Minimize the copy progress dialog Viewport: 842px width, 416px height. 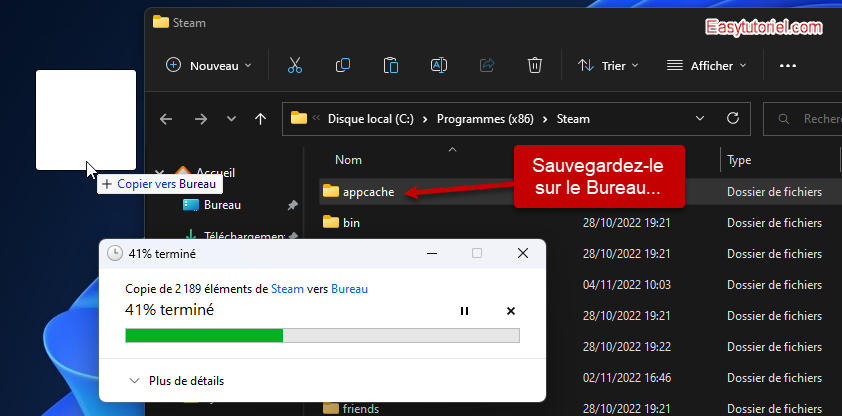[x=432, y=253]
